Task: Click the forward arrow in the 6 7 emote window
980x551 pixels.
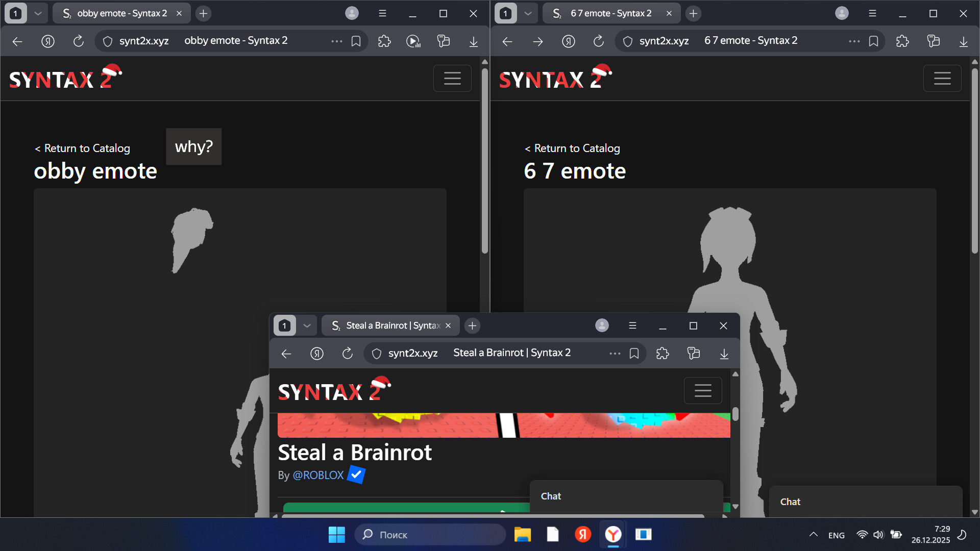Action: coord(537,41)
